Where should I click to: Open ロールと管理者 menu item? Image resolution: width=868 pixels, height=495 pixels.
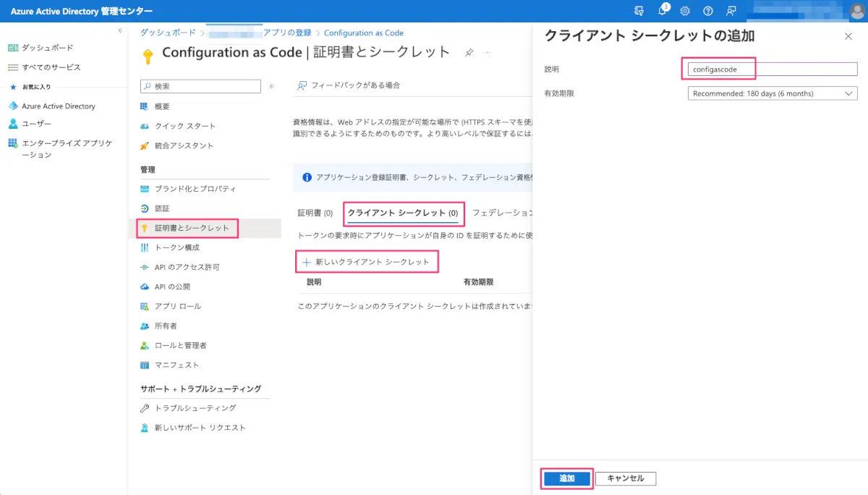pyautogui.click(x=181, y=345)
